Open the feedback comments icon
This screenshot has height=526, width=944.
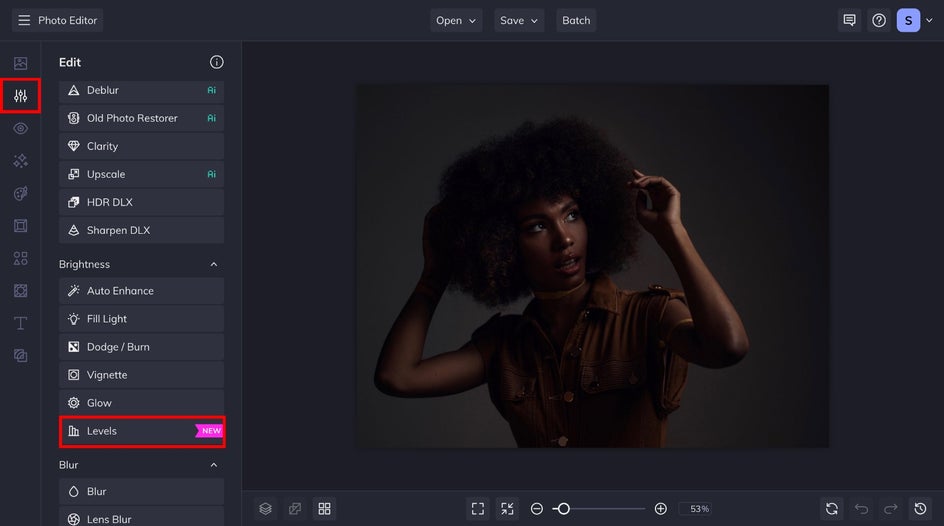(x=849, y=20)
